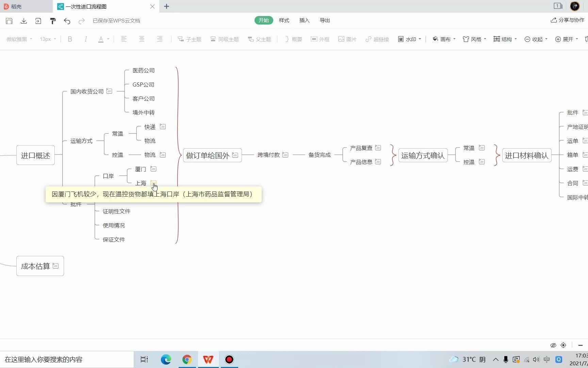The image size is (588, 368).
Task: Open note icon on 跨境付款 node
Action: [x=285, y=155]
